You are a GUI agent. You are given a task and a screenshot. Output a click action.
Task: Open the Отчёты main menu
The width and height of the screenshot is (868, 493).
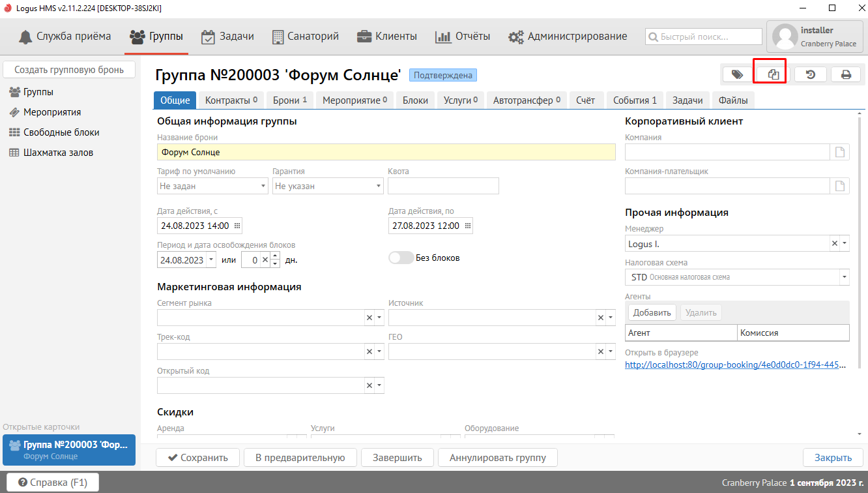(463, 37)
